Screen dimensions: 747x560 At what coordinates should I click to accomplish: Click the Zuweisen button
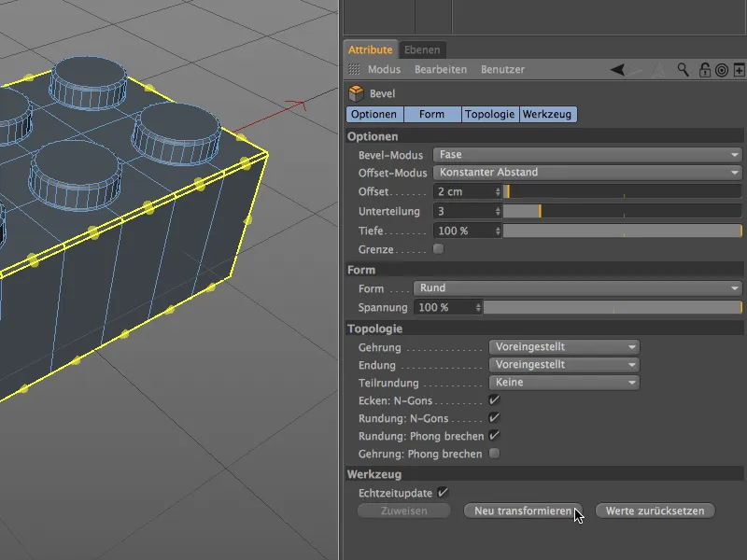point(404,511)
